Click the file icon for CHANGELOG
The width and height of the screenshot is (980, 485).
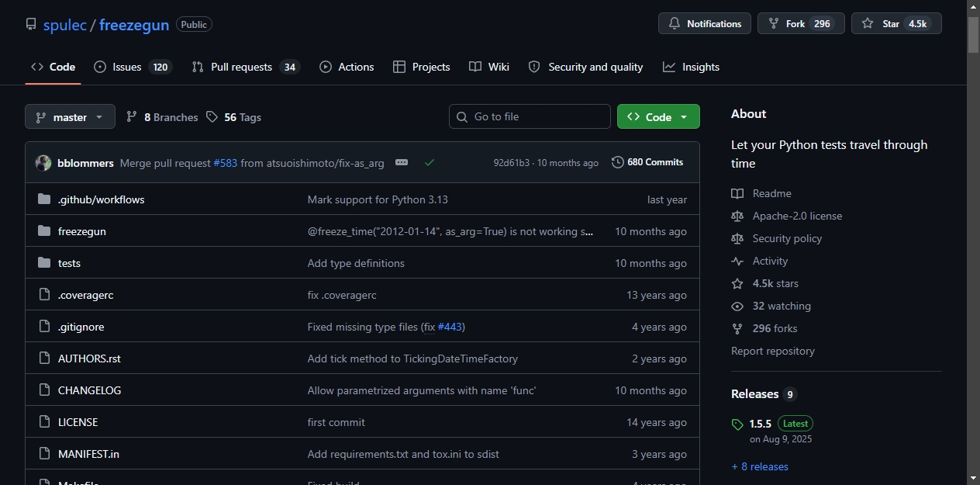point(44,390)
